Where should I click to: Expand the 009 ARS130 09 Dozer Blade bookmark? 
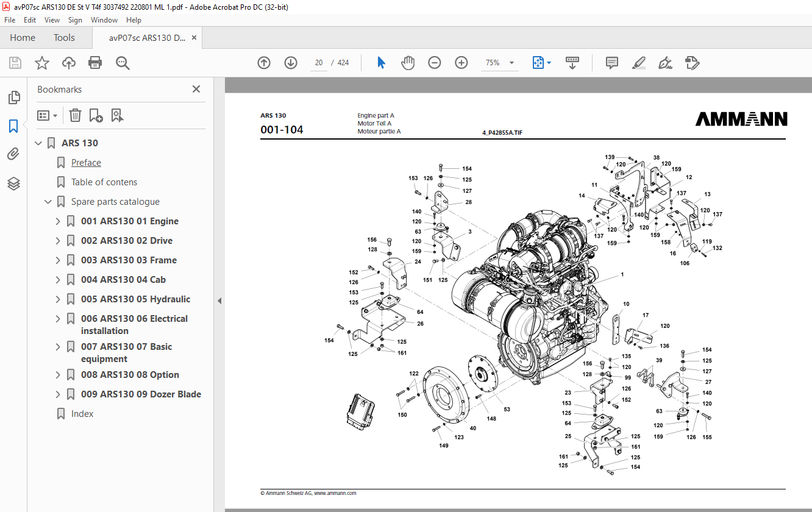tap(58, 394)
